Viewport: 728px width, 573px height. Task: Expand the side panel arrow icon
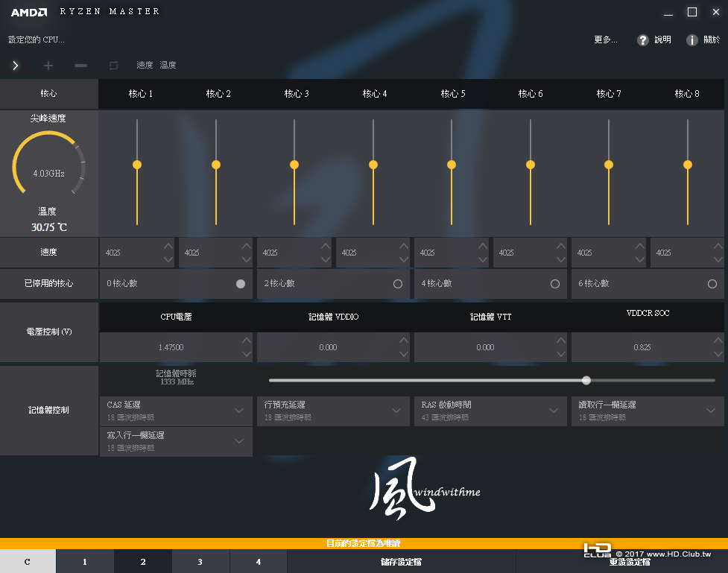(16, 66)
